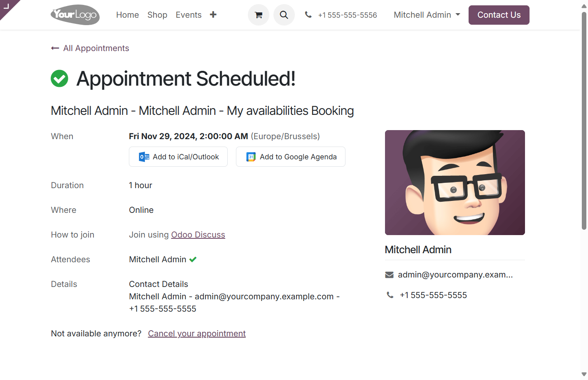This screenshot has width=588, height=380.
Task: Click Add to iCal/Outlook button
Action: pyautogui.click(x=178, y=157)
